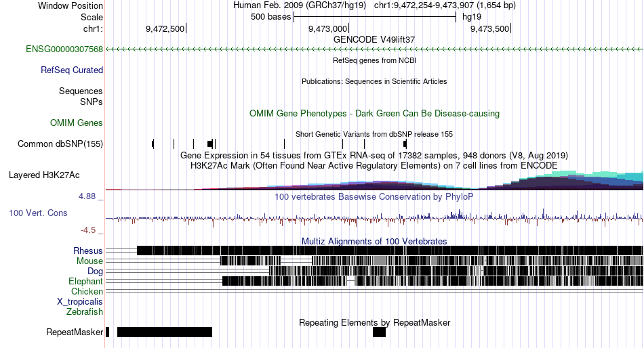Click the ENSG00000307568 gene label

64,49
